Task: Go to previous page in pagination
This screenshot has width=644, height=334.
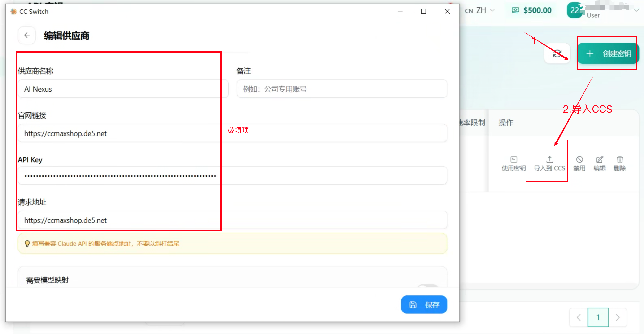Action: coord(579,317)
